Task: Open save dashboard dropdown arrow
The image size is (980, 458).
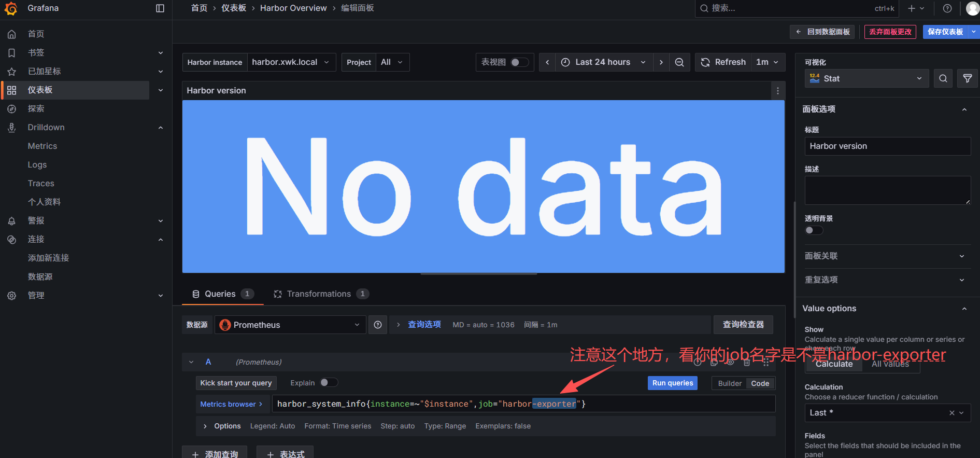Action: pyautogui.click(x=974, y=32)
